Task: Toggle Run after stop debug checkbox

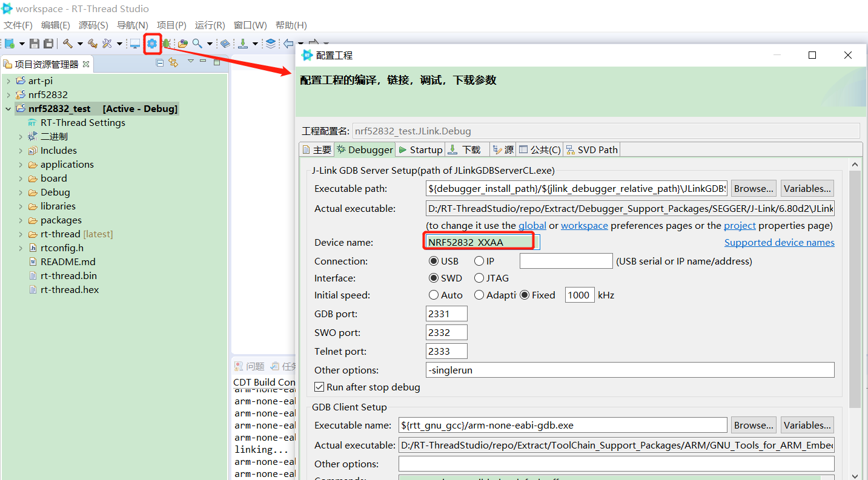Action: click(x=319, y=387)
